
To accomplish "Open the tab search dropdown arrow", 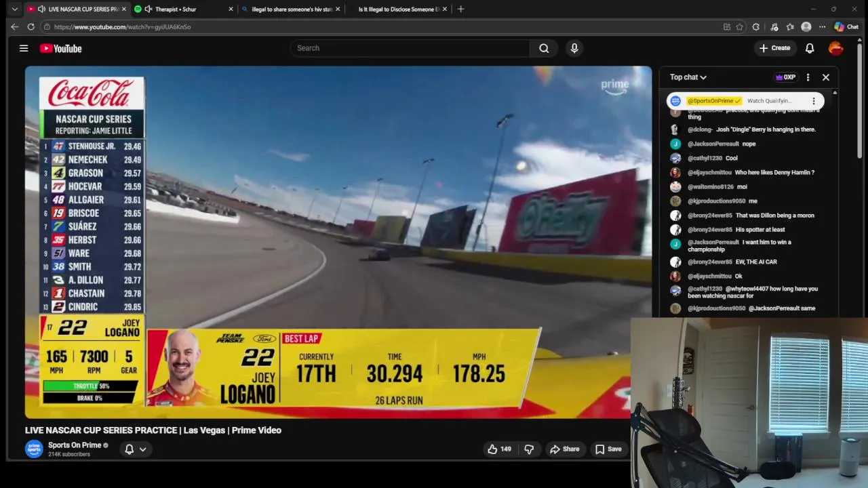I will 14,9.
